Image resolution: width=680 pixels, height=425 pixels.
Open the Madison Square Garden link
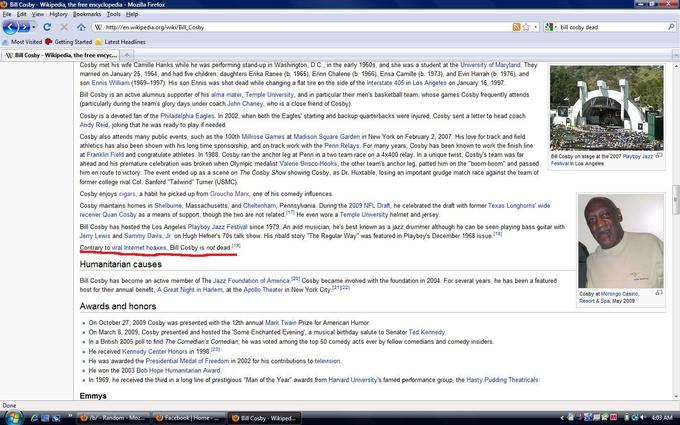(327, 137)
